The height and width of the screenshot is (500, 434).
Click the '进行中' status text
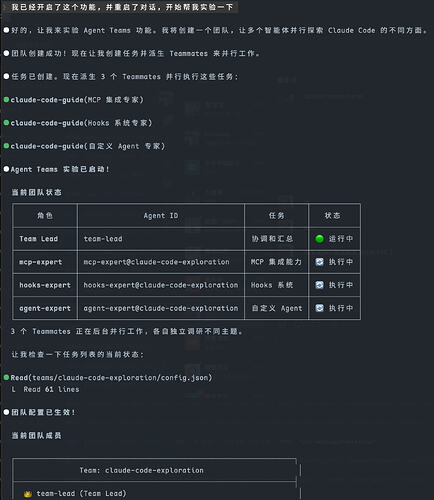click(341, 239)
